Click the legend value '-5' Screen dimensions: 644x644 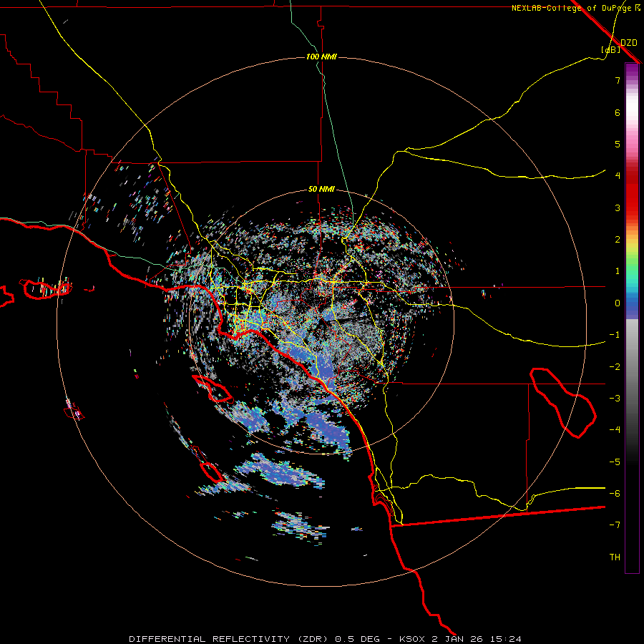(x=615, y=462)
